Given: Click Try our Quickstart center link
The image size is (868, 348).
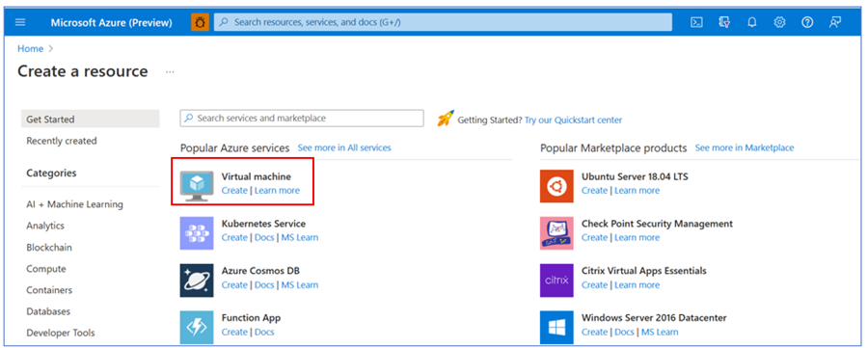Looking at the screenshot, I should 574,120.
